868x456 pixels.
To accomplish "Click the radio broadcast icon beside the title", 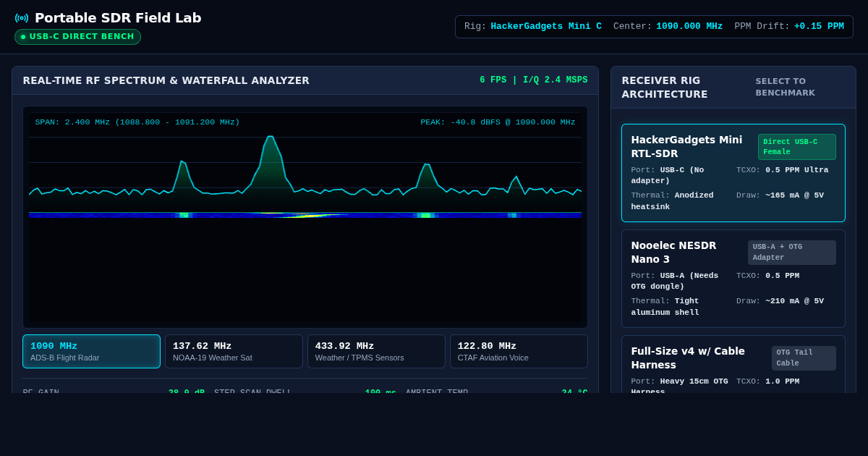I will coord(22,18).
